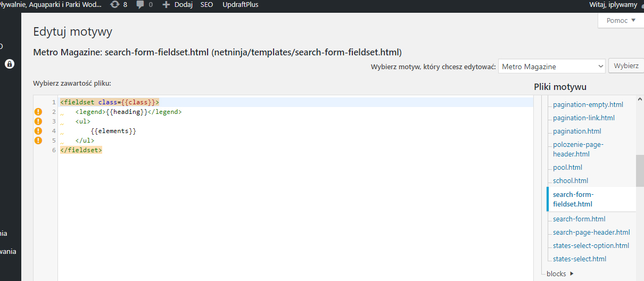644x281 pixels.
Task: Click the warning icon on line 3
Action: pos(38,121)
